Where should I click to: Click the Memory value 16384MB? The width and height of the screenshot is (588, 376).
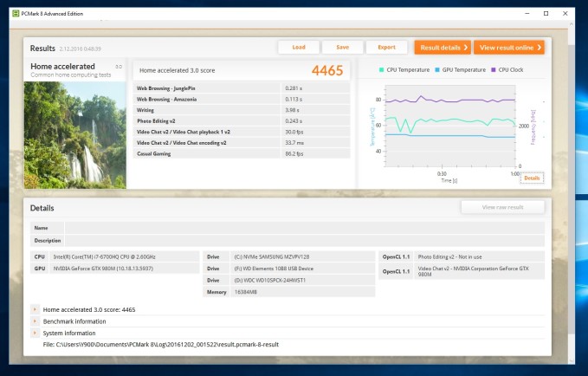click(246, 292)
